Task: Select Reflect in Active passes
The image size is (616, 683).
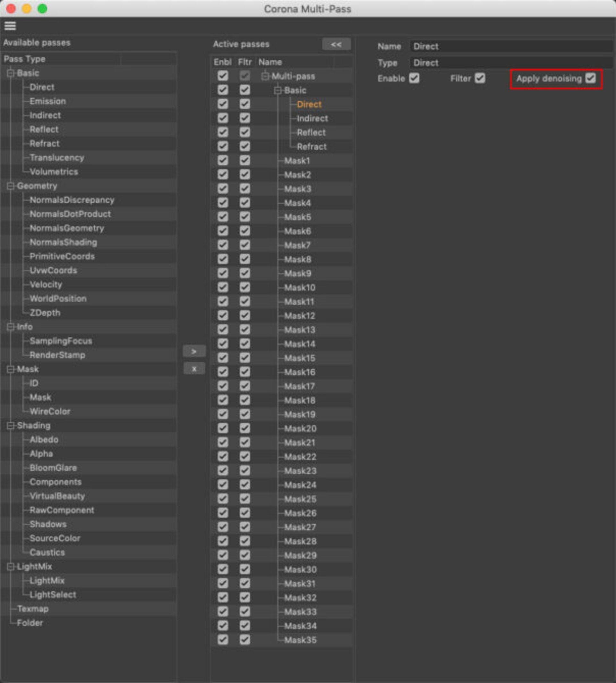Action: coord(312,133)
